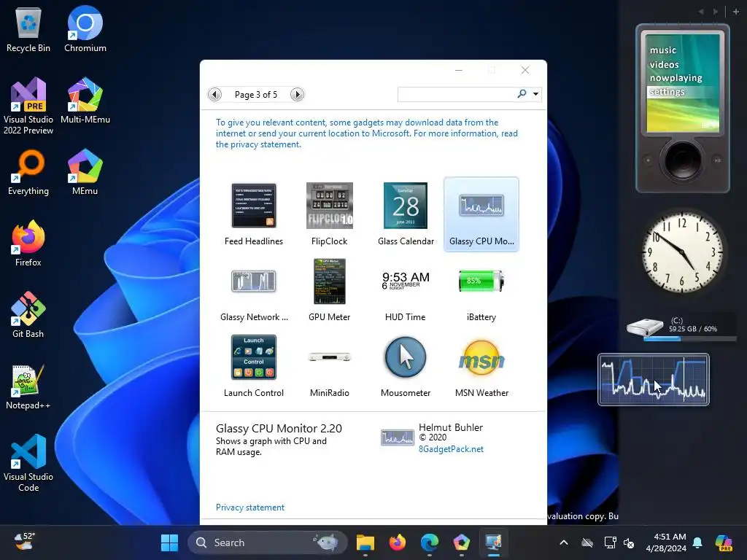The height and width of the screenshot is (560, 747).
Task: Click the search magnifier icon
Action: (522, 94)
